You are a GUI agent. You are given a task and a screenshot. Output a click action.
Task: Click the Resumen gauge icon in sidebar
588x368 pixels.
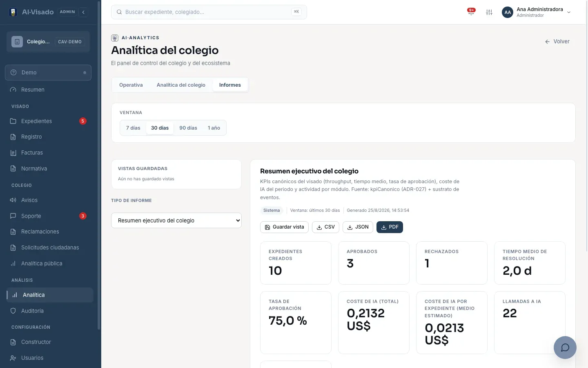(x=13, y=90)
